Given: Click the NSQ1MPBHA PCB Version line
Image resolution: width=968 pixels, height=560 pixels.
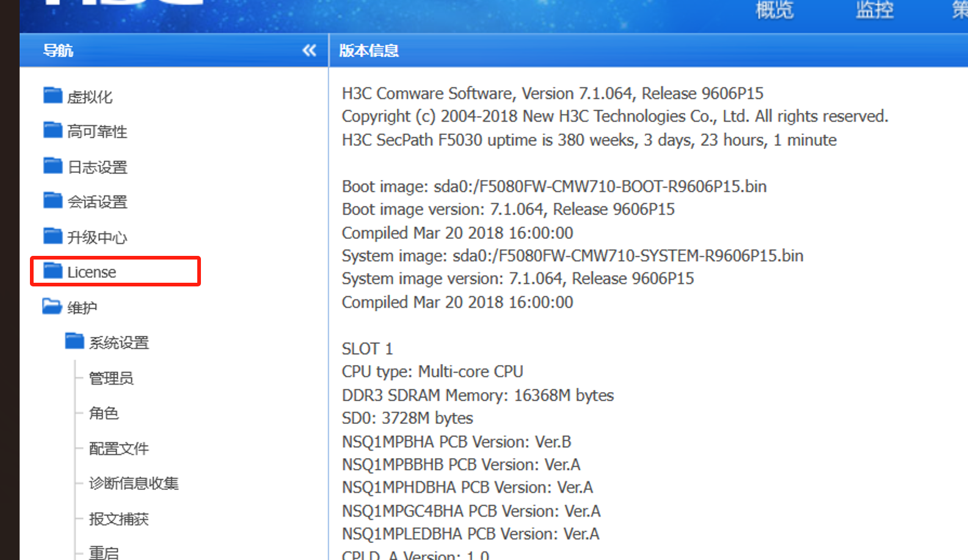Looking at the screenshot, I should [x=457, y=442].
